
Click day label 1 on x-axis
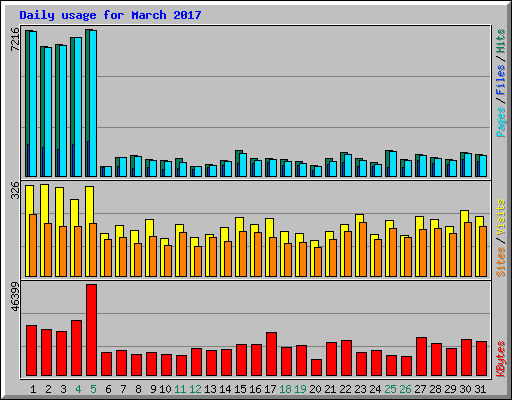point(33,389)
